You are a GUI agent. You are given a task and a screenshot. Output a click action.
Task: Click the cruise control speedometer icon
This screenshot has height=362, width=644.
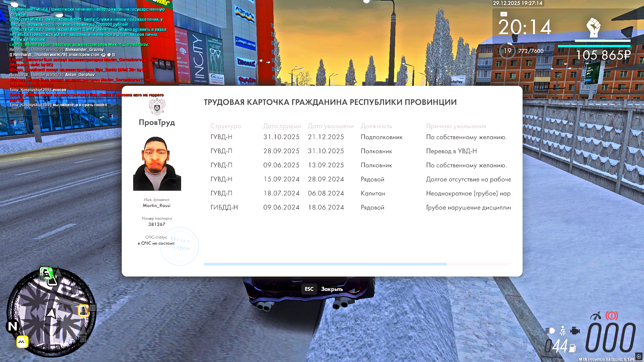point(596,316)
